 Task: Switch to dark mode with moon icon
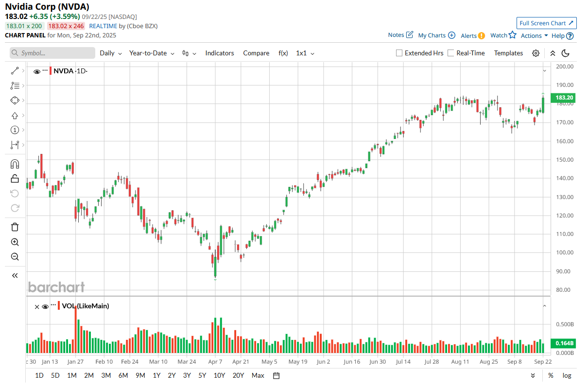[x=565, y=53]
